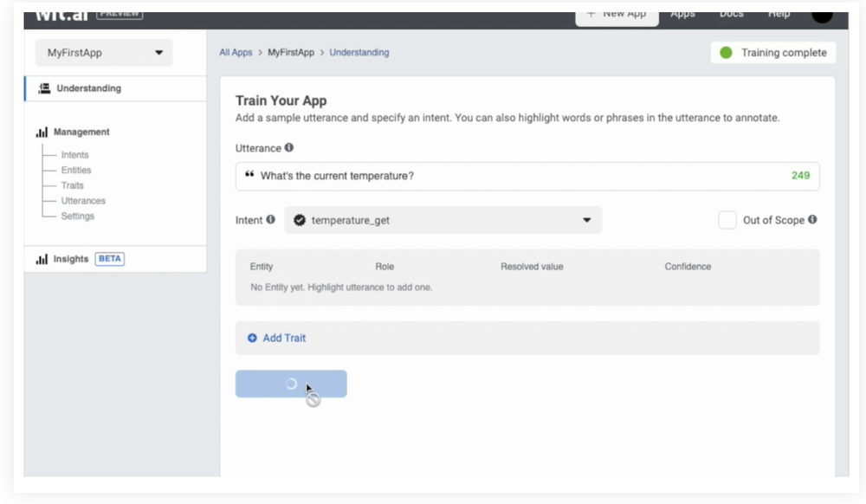Open the temperature_get intent dropdown
This screenshot has width=866, height=504.
tap(442, 220)
